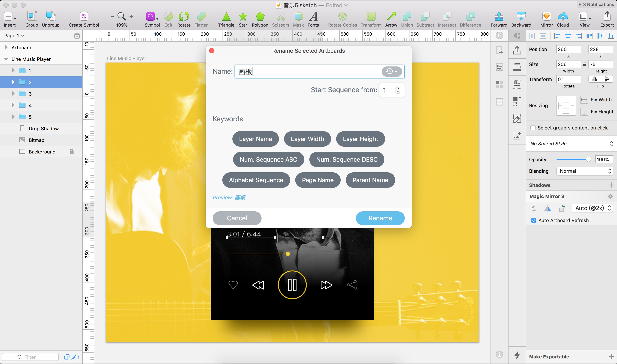Image resolution: width=617 pixels, height=364 pixels.
Task: Open the Page 1 dropdown
Action: point(14,36)
